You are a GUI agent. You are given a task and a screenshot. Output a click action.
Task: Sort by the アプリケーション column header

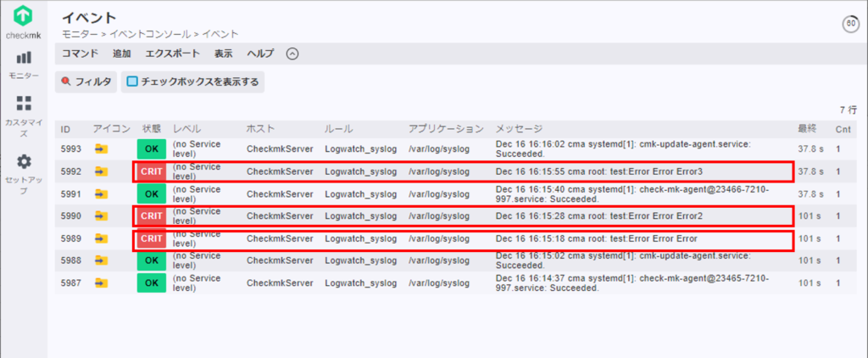click(x=446, y=129)
